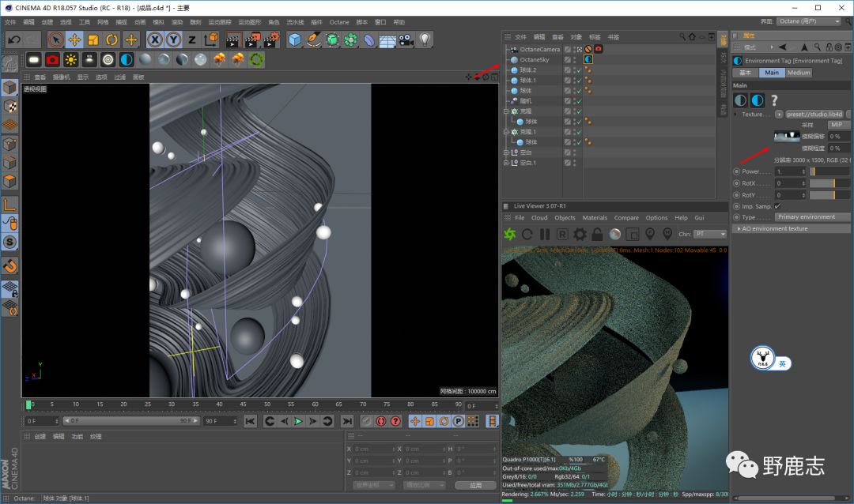Click the Octane sun daylight icon
854x504 pixels.
(x=71, y=59)
